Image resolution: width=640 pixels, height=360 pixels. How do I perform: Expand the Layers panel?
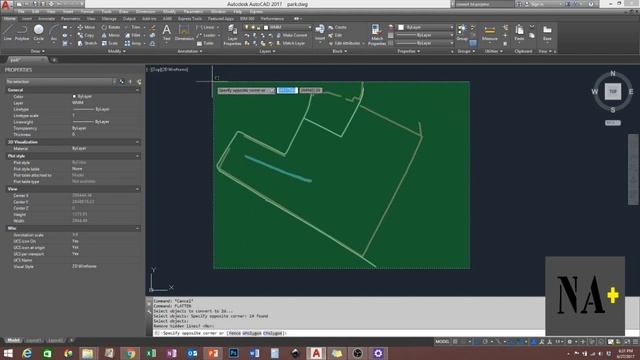267,51
